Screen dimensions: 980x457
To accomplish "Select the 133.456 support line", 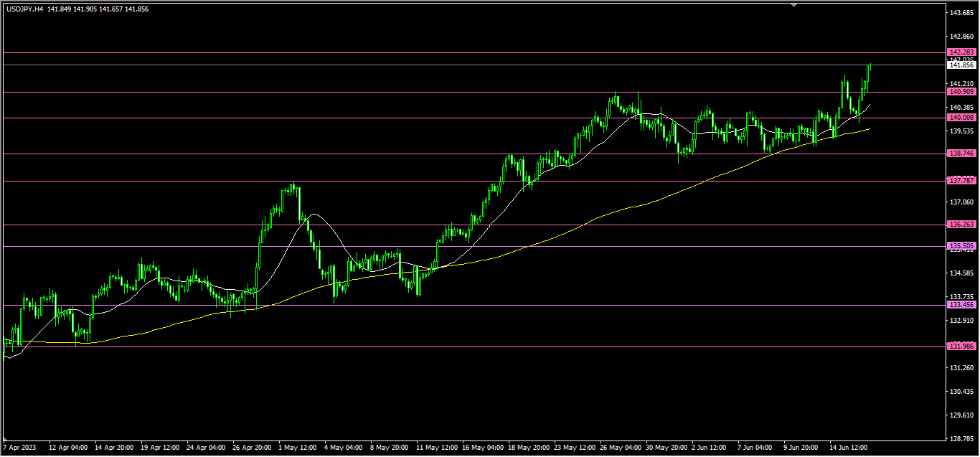I will [x=502, y=305].
